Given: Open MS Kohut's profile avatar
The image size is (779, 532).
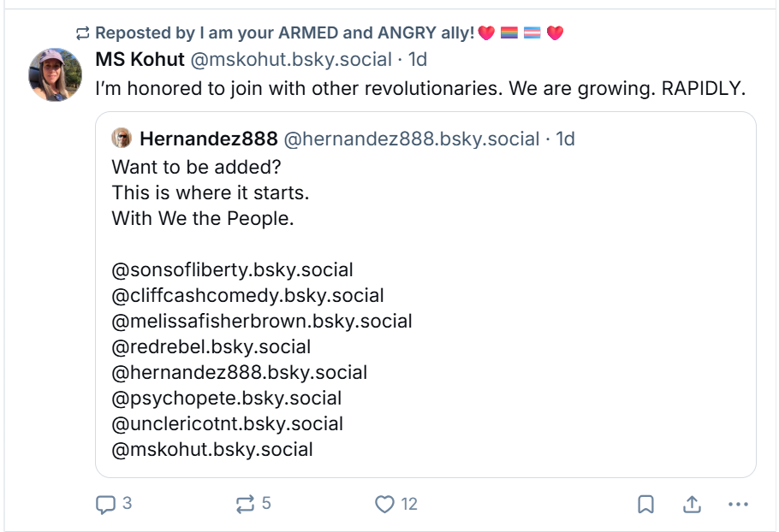Looking at the screenshot, I should [x=55, y=74].
